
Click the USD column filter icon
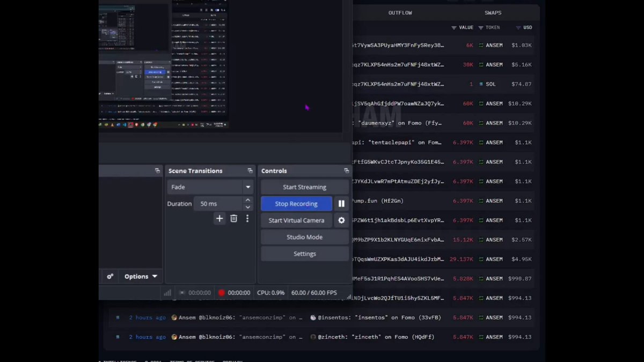518,27
